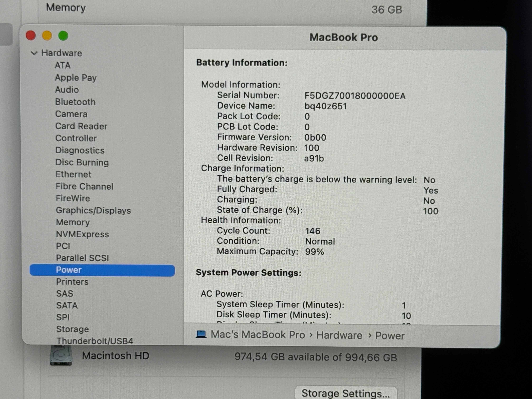Click the Cell Revision value a91b

(x=314, y=158)
